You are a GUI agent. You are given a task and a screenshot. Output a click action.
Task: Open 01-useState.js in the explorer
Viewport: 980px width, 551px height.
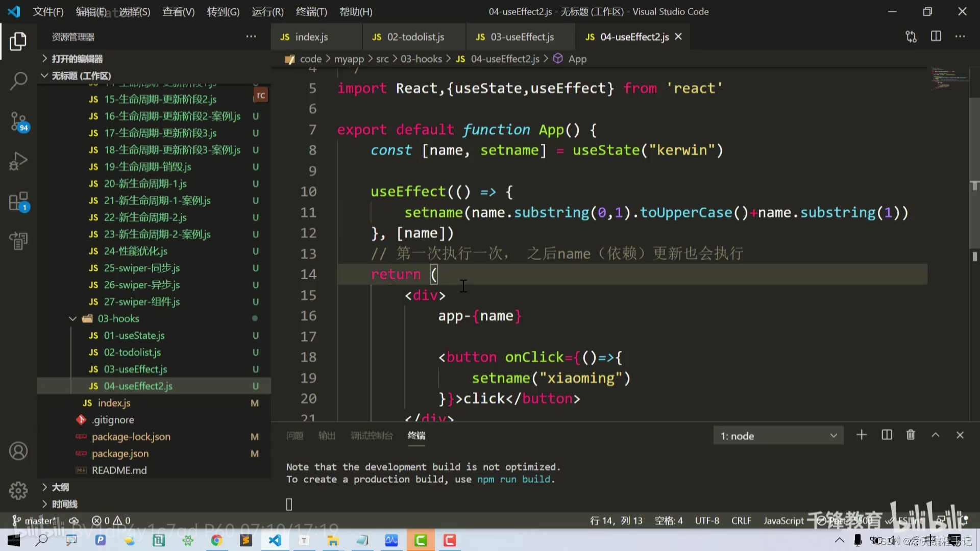[x=134, y=336]
